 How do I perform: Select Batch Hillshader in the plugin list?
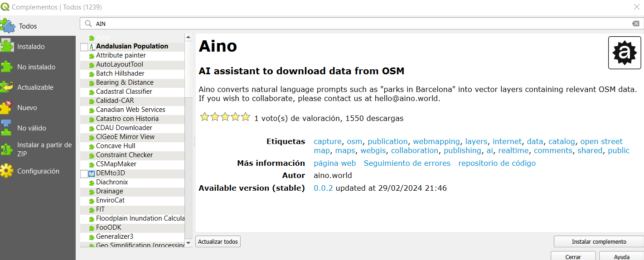click(120, 73)
